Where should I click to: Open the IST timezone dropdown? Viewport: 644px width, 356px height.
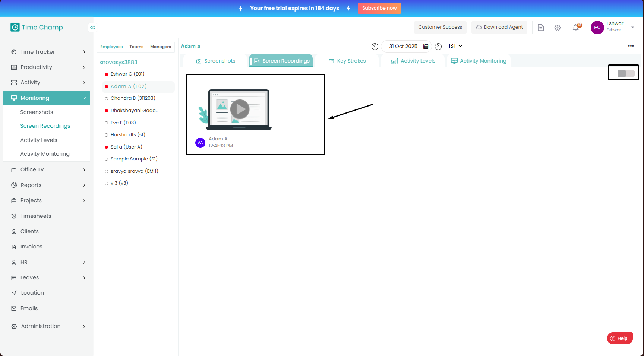(x=455, y=46)
